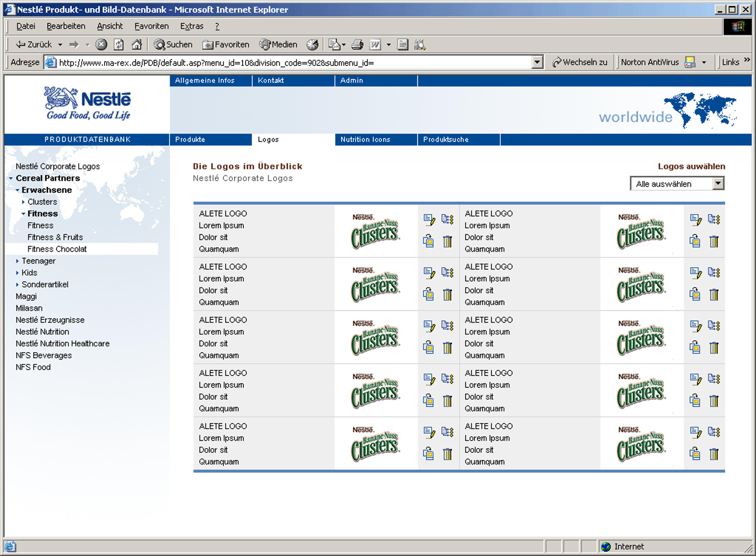756x556 pixels.
Task: Click the edit pencil icon of the top-left logo entry
Action: click(x=429, y=220)
